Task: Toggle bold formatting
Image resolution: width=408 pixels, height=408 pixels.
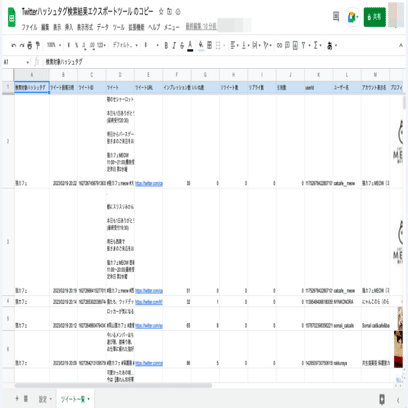Action: pyautogui.click(x=166, y=45)
